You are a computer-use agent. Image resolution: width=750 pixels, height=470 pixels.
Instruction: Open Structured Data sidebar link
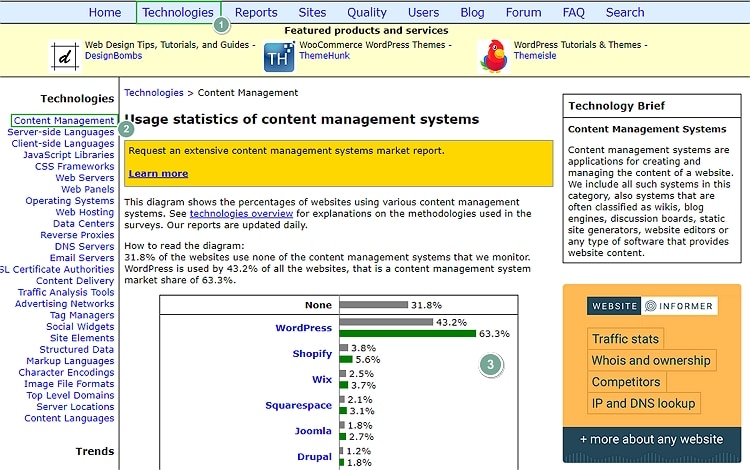click(x=77, y=350)
